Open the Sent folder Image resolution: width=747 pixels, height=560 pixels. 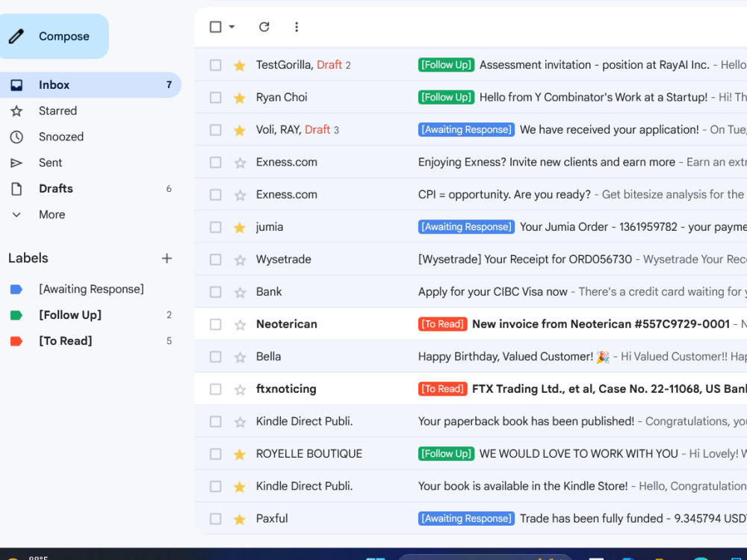pos(90,163)
